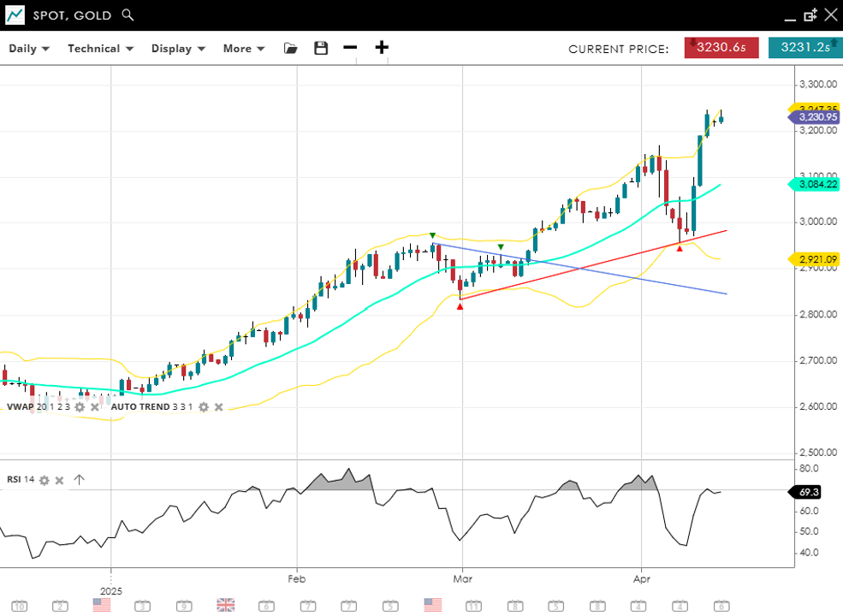
Task: Open RSI indicator settings gear
Action: coord(44,480)
